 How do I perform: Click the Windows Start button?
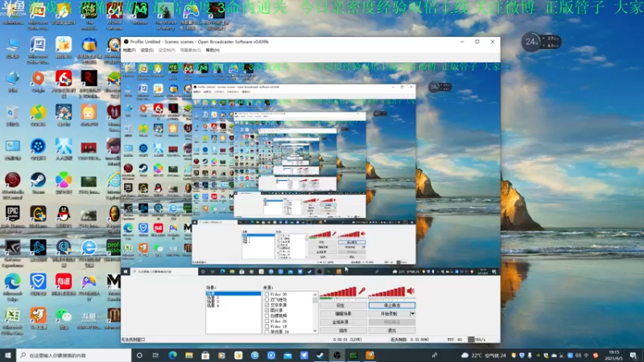pyautogui.click(x=8, y=355)
